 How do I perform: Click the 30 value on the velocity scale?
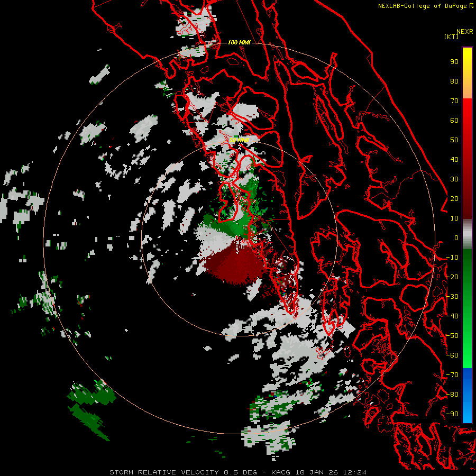click(x=454, y=179)
